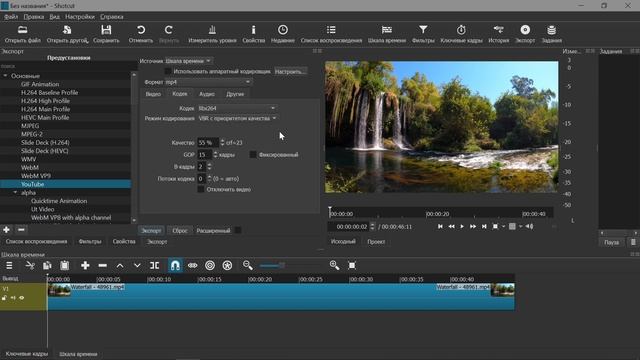Increase Качество value stepper
This screenshot has width=640, height=360.
222,140
